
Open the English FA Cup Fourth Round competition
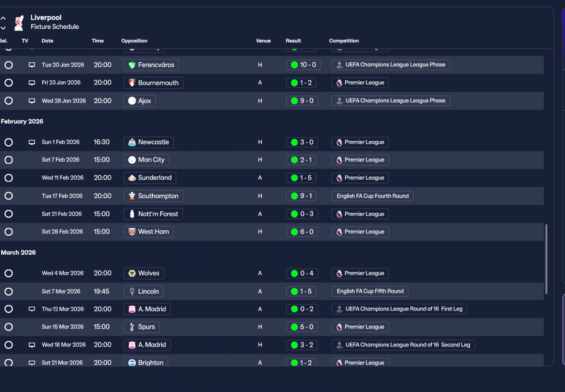click(x=372, y=196)
